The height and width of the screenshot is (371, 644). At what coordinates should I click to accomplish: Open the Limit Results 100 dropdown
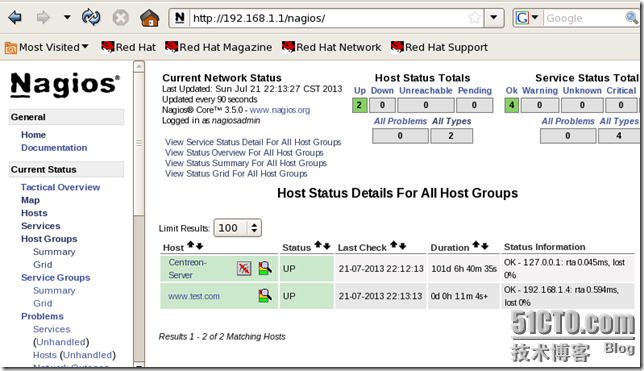[x=237, y=228]
